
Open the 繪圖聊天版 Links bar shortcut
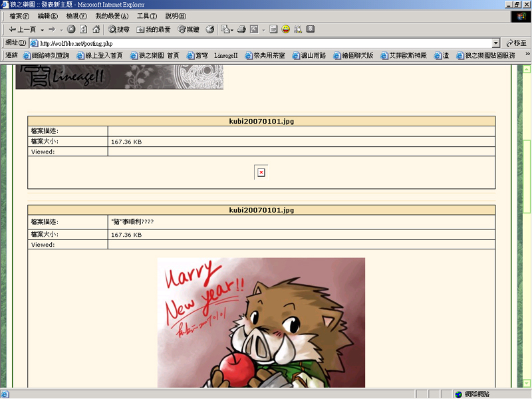point(353,55)
